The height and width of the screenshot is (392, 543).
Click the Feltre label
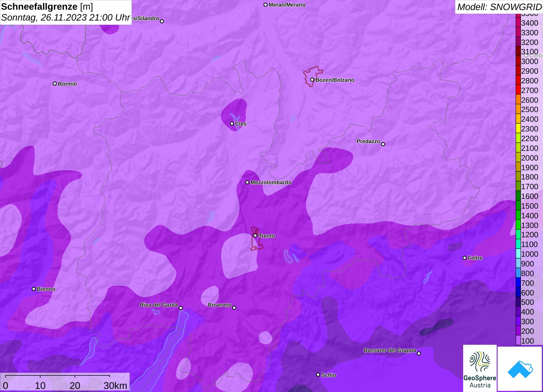tap(475, 258)
